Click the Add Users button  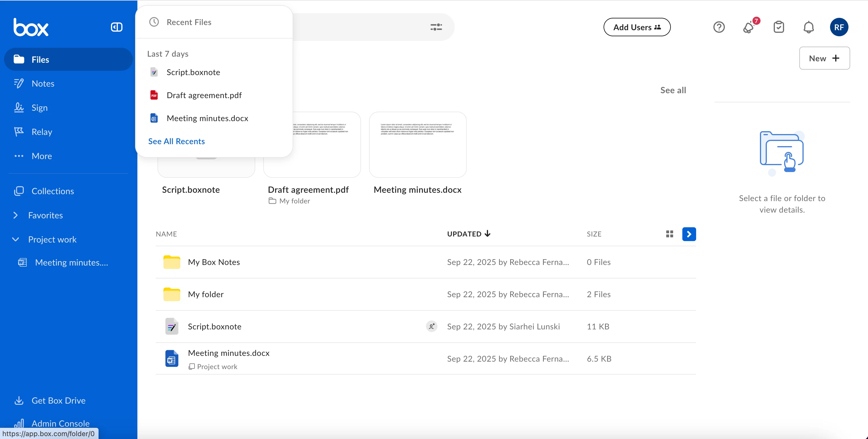pos(637,27)
